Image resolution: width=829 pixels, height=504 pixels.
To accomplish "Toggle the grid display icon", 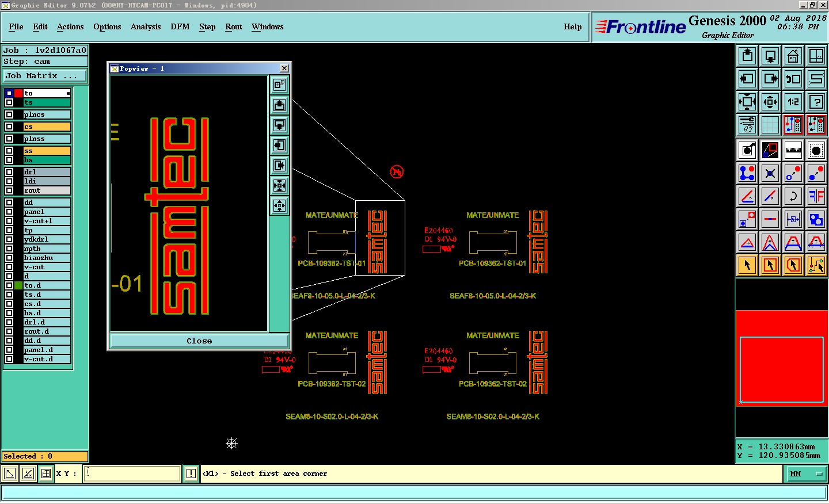I will [x=770, y=125].
